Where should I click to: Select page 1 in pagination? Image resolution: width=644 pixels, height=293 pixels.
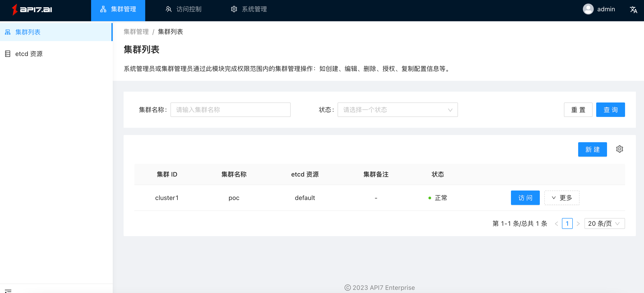pos(567,223)
